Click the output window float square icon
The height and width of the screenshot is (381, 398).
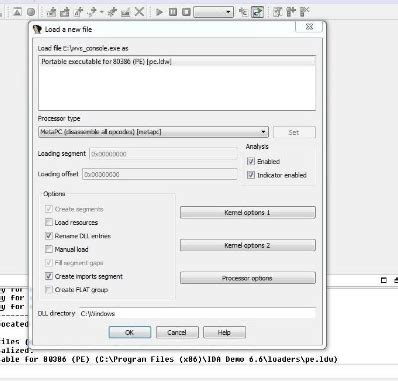click(x=384, y=280)
